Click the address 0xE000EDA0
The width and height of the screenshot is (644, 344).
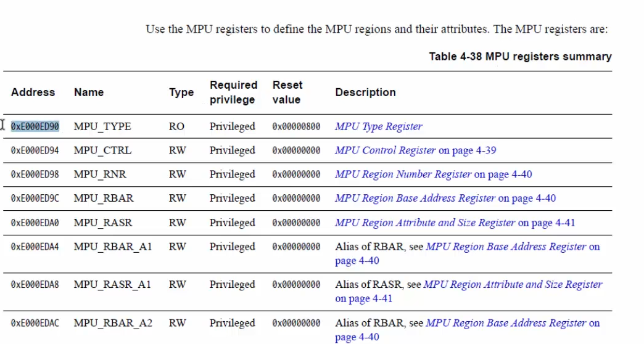click(x=35, y=223)
